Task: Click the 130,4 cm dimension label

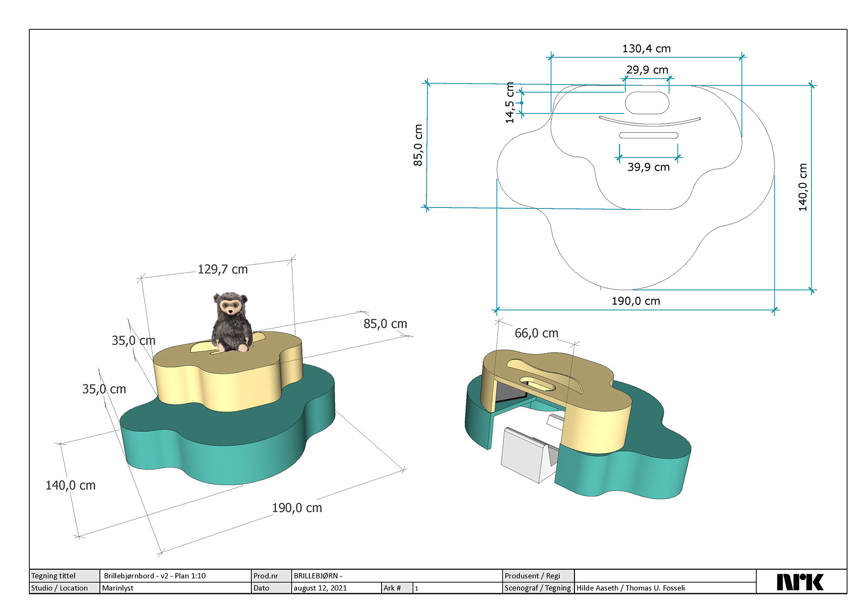Action: tap(646, 49)
